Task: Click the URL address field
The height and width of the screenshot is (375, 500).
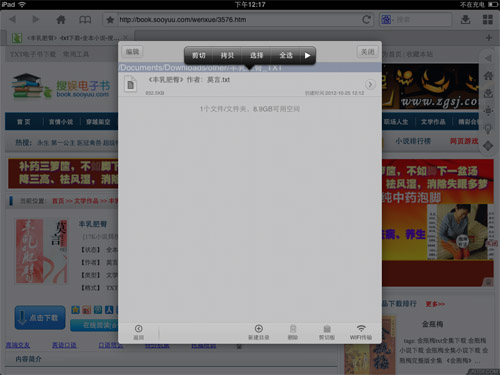Action: (238, 20)
